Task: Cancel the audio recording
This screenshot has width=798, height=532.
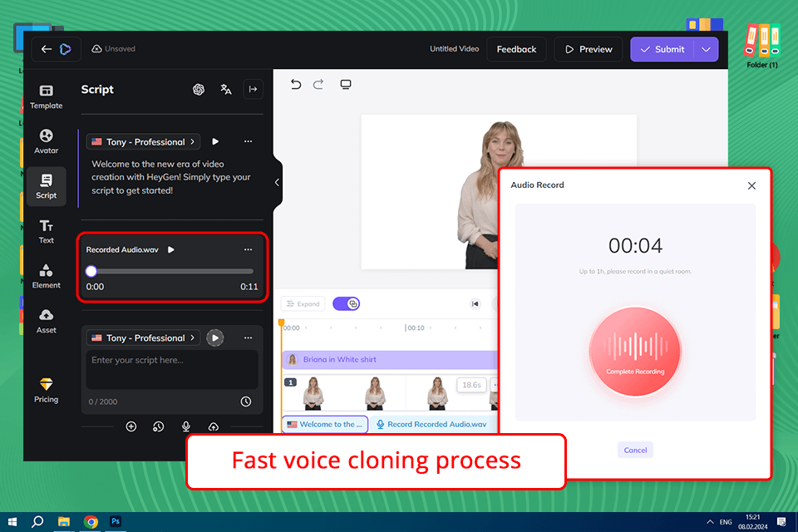Action: pyautogui.click(x=635, y=450)
